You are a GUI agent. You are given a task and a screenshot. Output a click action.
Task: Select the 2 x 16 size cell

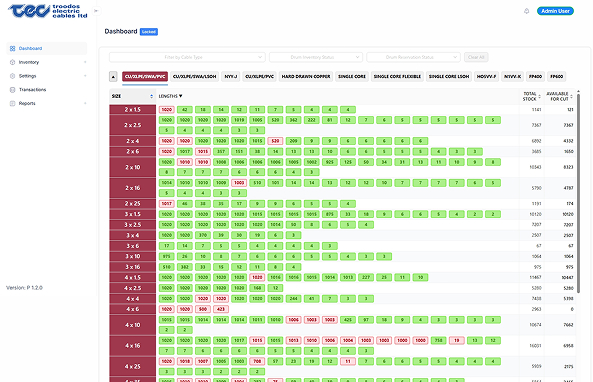click(x=133, y=188)
